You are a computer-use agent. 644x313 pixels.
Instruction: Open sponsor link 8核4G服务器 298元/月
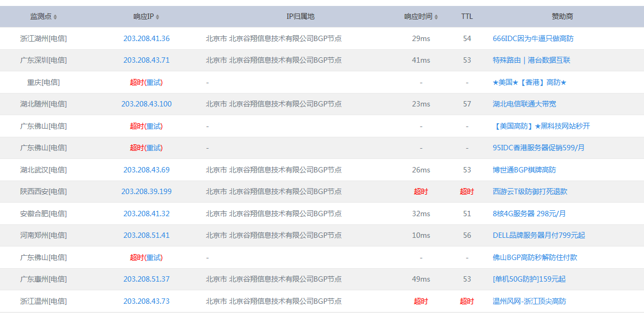529,214
